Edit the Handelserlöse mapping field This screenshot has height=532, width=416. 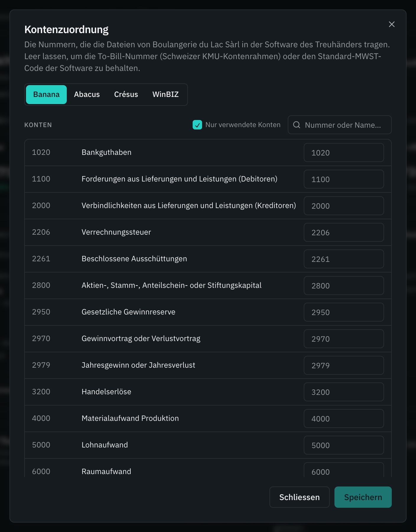[344, 392]
